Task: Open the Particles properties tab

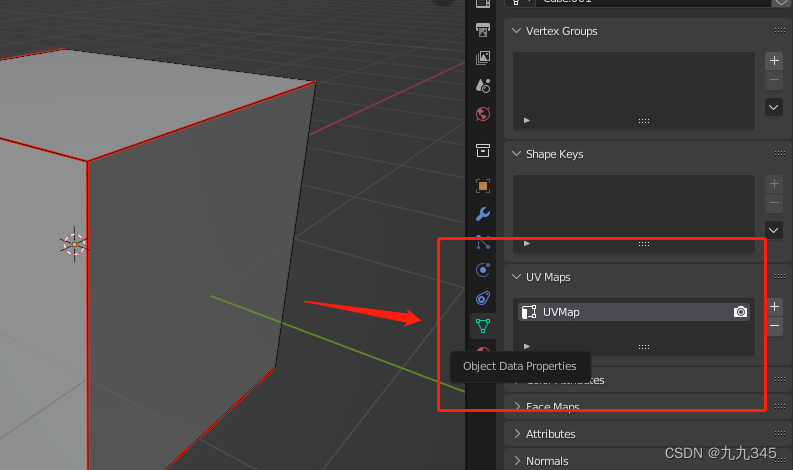Action: pyautogui.click(x=483, y=243)
